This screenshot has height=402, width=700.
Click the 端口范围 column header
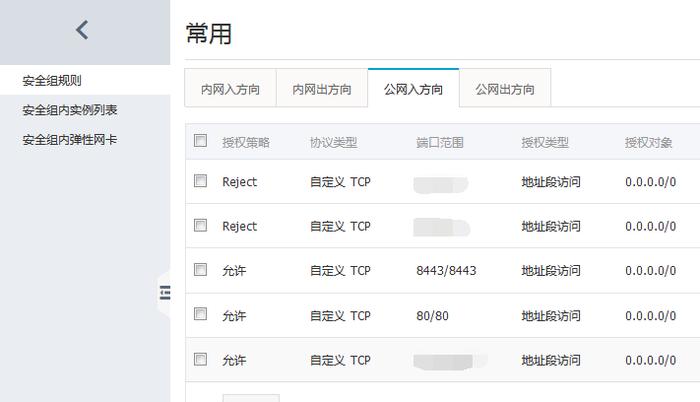pos(440,142)
